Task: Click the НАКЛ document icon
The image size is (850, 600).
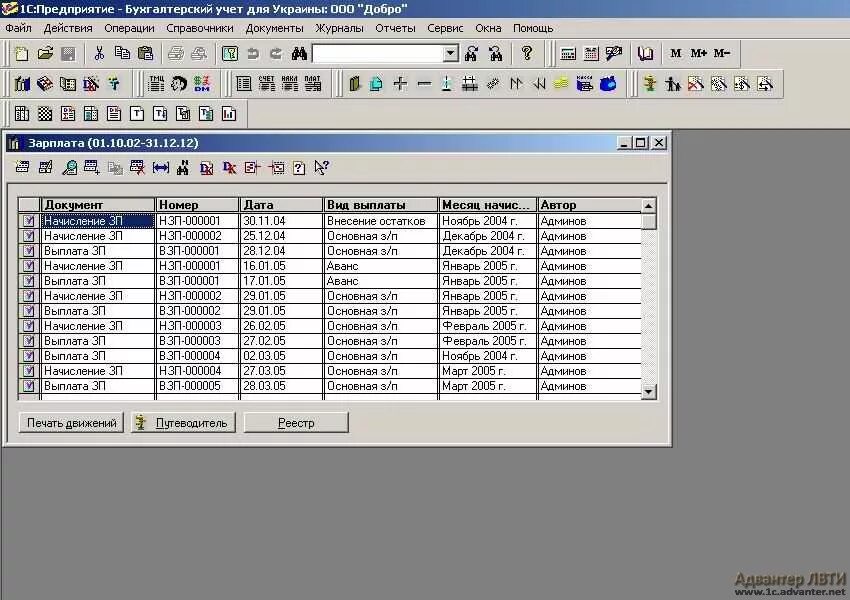Action: point(289,83)
